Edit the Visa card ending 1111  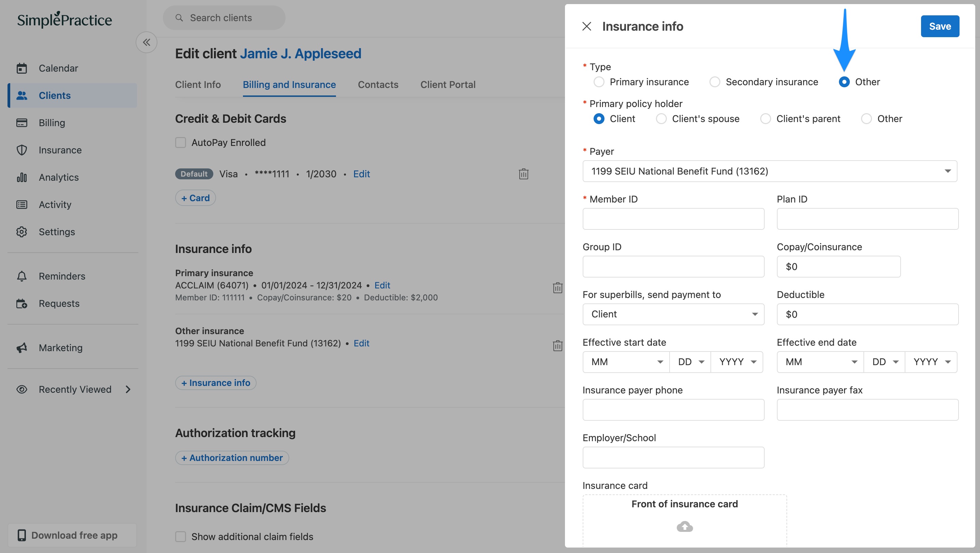tap(362, 174)
